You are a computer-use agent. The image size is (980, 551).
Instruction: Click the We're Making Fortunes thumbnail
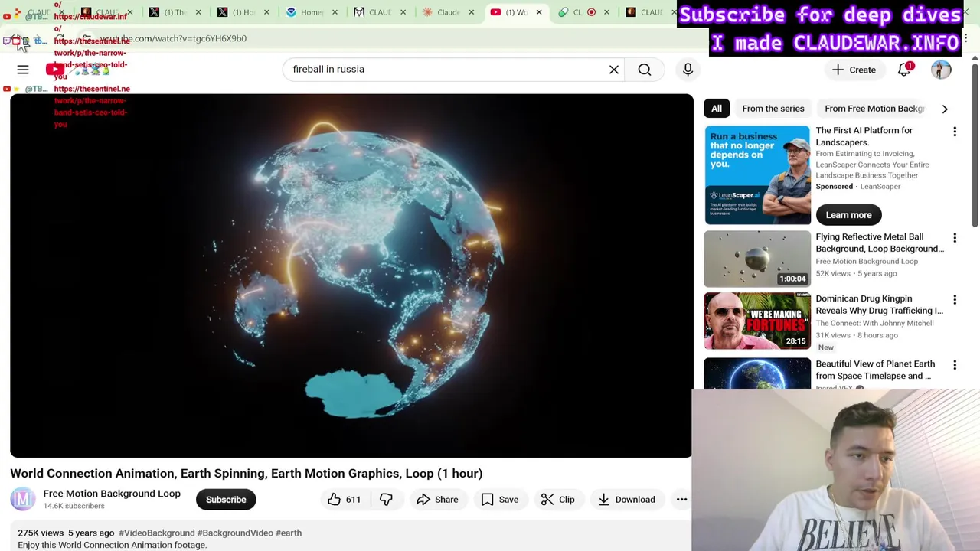coord(757,321)
